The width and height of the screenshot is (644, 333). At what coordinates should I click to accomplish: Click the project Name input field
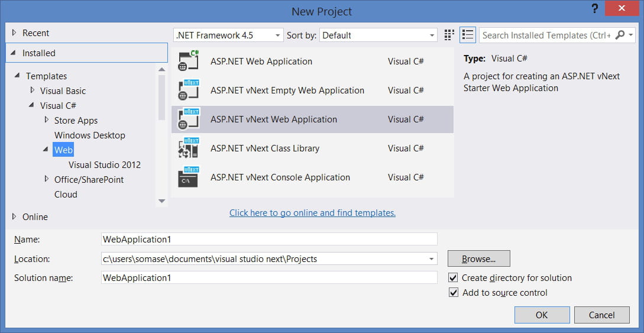click(269, 239)
